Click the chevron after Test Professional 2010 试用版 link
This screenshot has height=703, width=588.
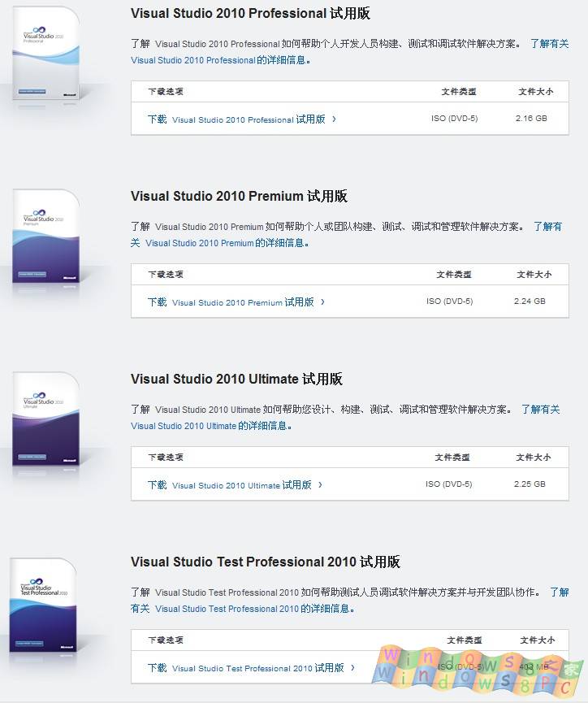pos(352,668)
